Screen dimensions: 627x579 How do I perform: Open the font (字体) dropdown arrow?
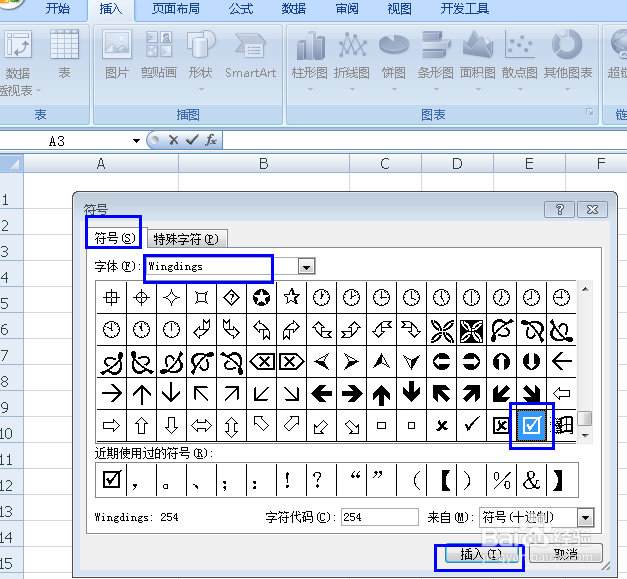[x=306, y=266]
